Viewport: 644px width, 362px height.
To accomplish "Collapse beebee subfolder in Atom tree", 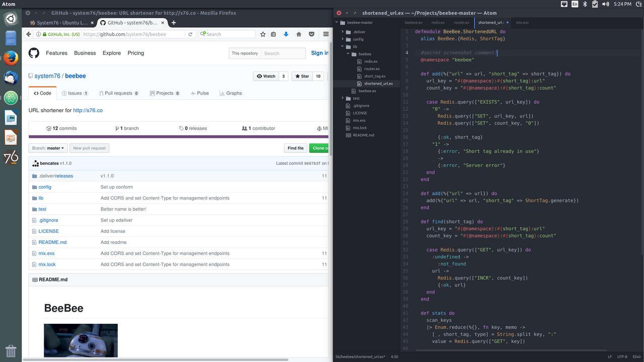I will [x=348, y=54].
